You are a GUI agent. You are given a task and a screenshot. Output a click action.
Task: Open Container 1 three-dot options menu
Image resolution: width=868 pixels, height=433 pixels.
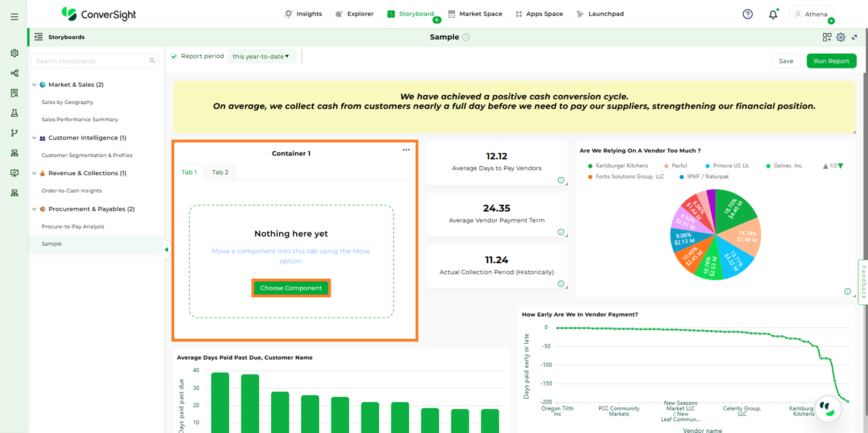pos(406,150)
